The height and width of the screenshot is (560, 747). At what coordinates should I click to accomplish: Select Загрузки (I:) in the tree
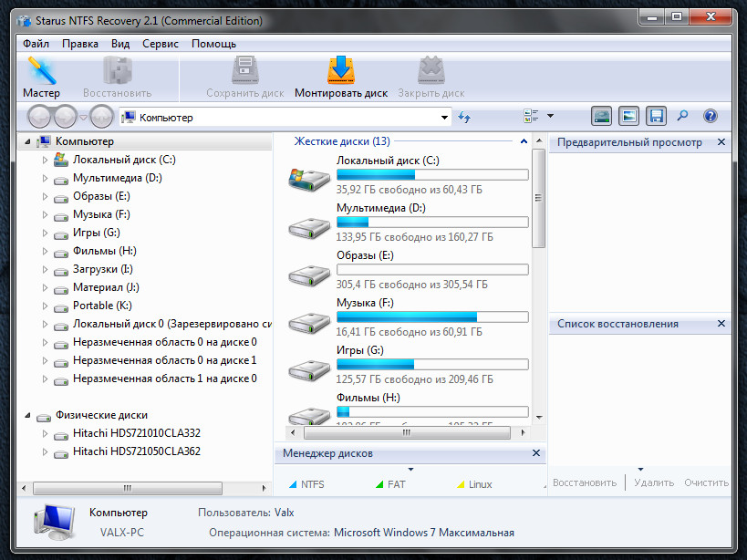[x=103, y=269]
